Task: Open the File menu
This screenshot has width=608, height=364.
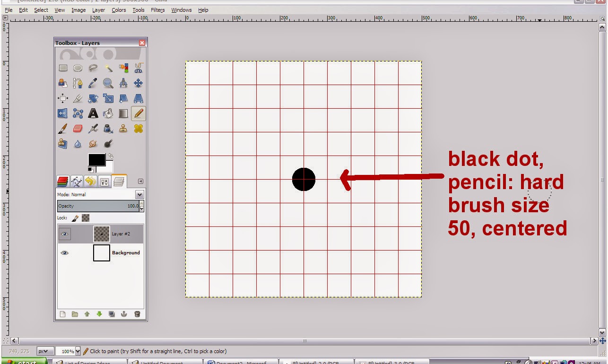Action: click(x=9, y=10)
